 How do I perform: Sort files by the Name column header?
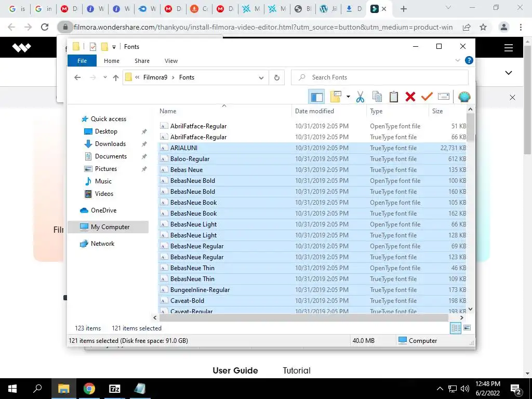168,111
